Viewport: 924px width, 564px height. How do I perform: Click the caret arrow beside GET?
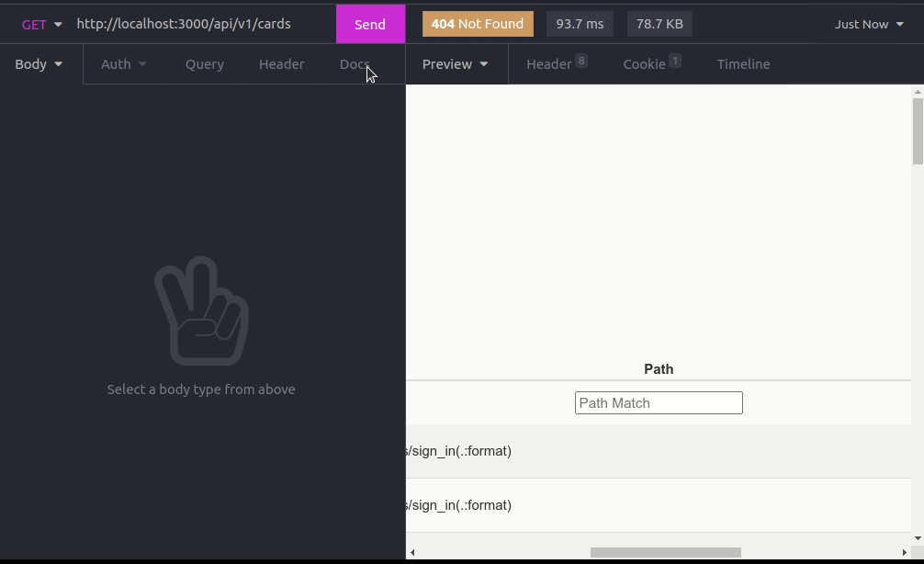[58, 25]
